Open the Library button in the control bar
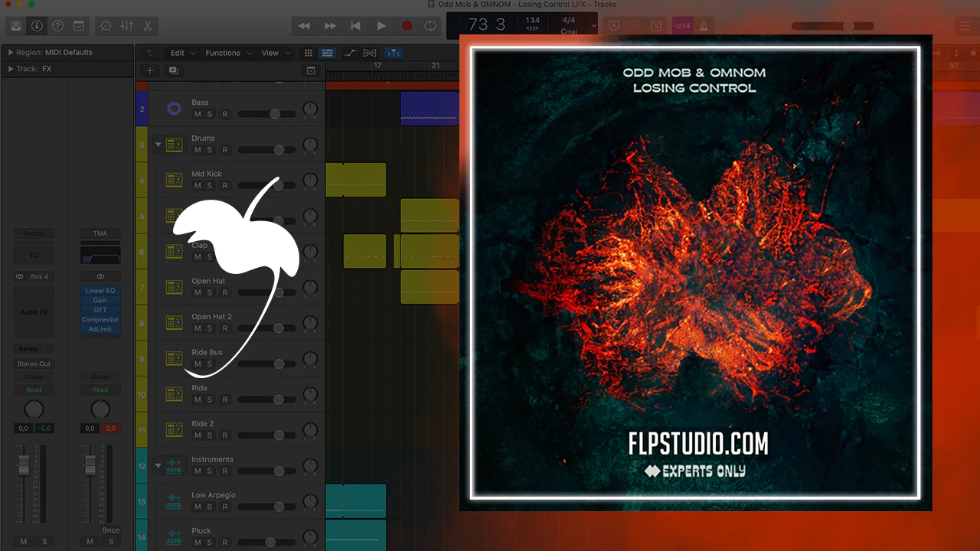980x551 pixels. [x=16, y=26]
